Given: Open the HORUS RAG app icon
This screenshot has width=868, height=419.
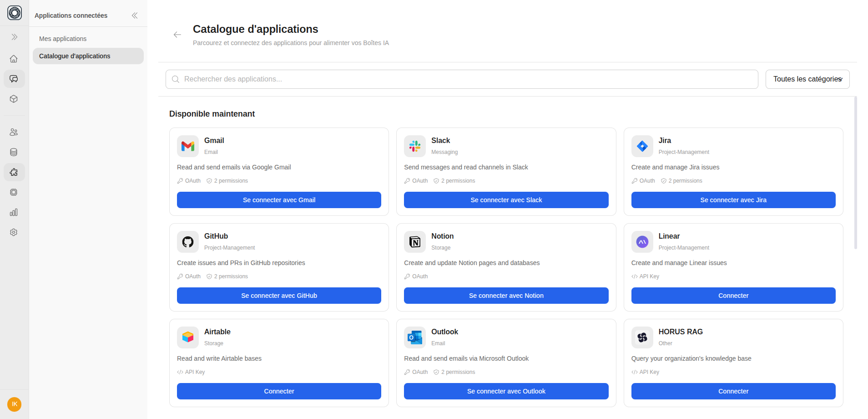Looking at the screenshot, I should [641, 337].
